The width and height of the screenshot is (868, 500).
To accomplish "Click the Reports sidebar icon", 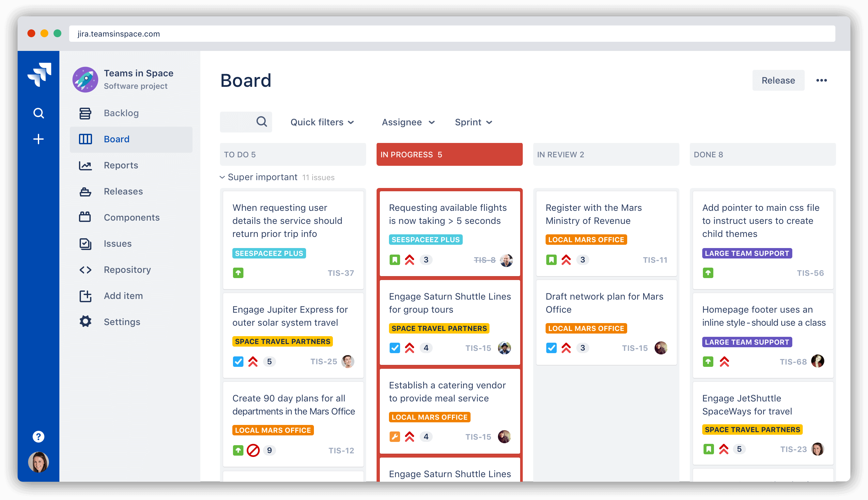I will point(85,165).
